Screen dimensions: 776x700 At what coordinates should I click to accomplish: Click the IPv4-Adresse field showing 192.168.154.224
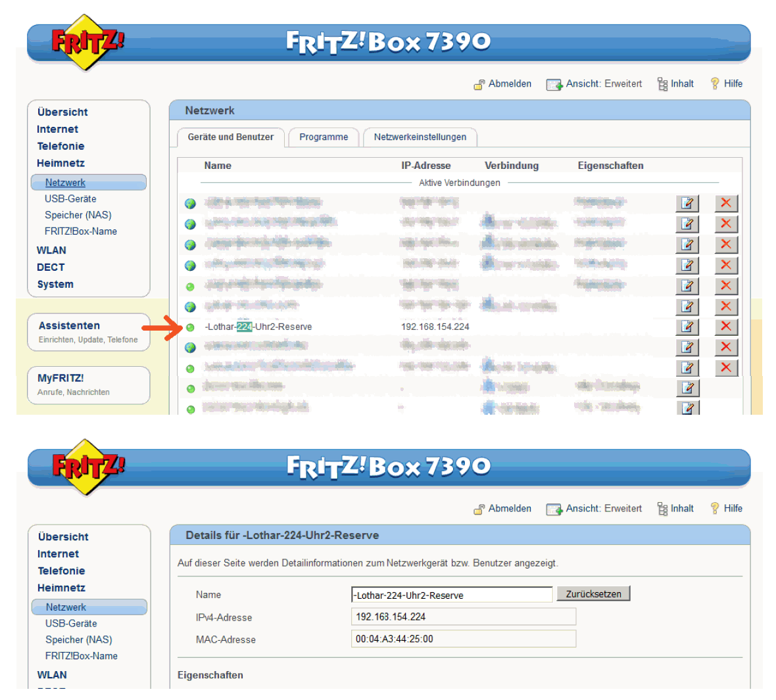click(464, 617)
